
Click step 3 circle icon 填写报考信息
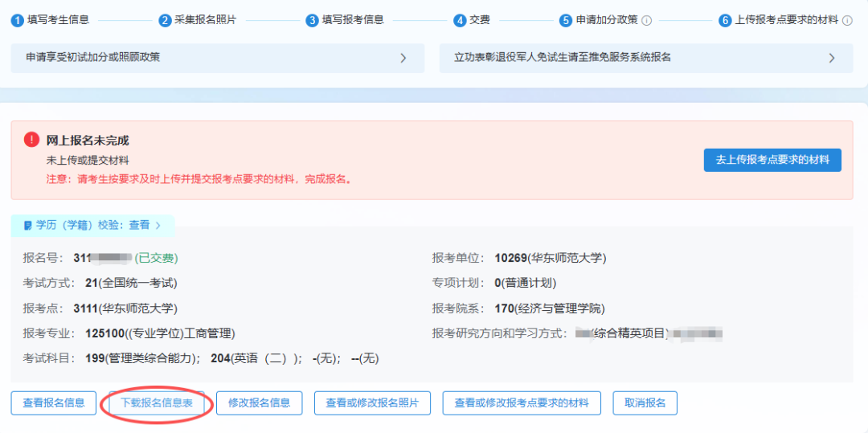tap(312, 20)
